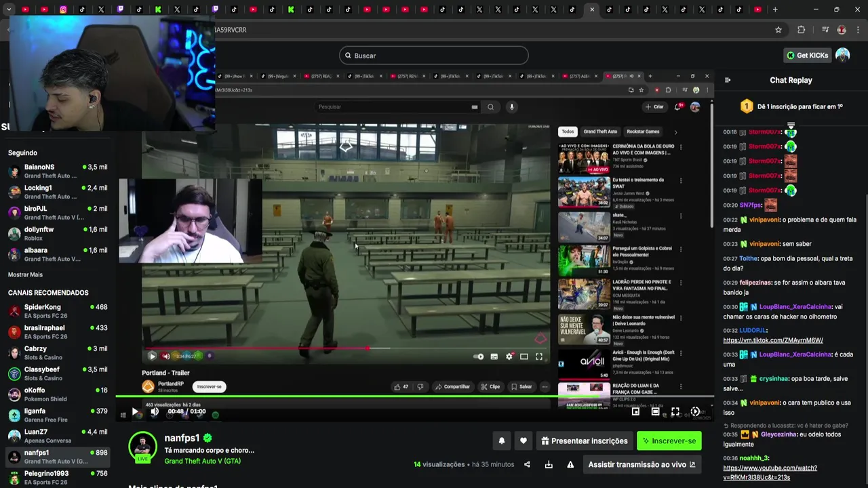This screenshot has height=488, width=868.
Task: Open the Kick user avatar menu
Action: [842, 56]
